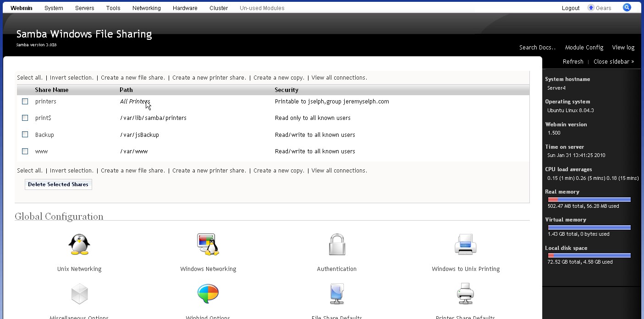Open the Authentication padlock icon
The height and width of the screenshot is (319, 644).
[x=337, y=244]
